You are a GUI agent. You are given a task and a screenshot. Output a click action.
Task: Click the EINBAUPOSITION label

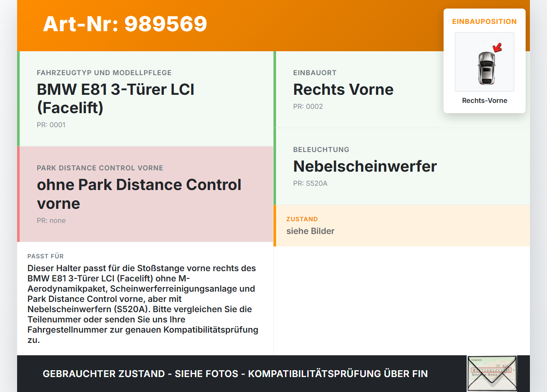(x=485, y=21)
